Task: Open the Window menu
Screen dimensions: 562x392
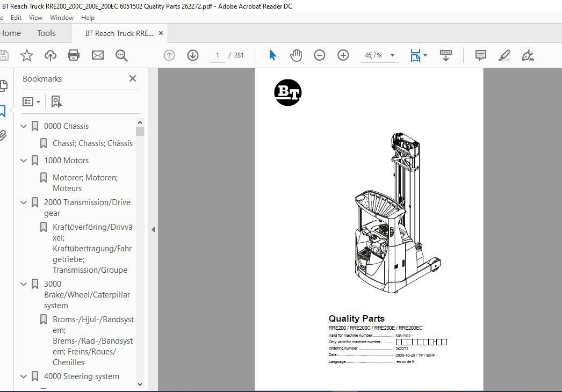Action: click(x=62, y=17)
